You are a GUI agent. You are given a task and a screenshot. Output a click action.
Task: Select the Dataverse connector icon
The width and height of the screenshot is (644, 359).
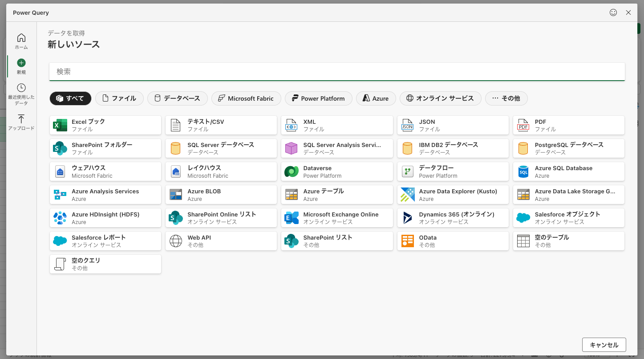(x=292, y=171)
